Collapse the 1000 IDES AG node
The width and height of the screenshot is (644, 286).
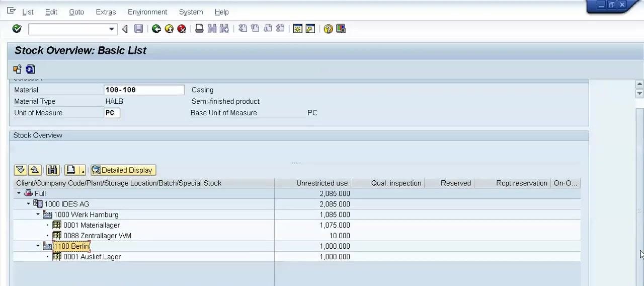point(29,204)
